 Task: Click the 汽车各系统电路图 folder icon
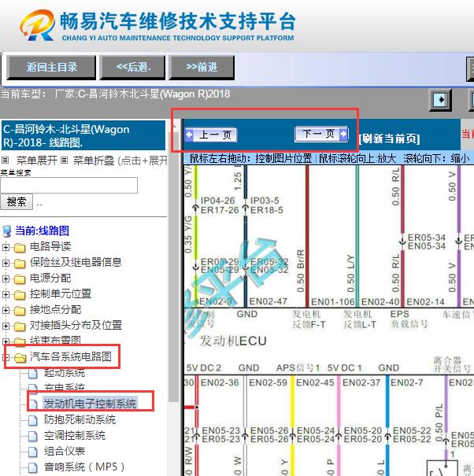pyautogui.click(x=20, y=358)
